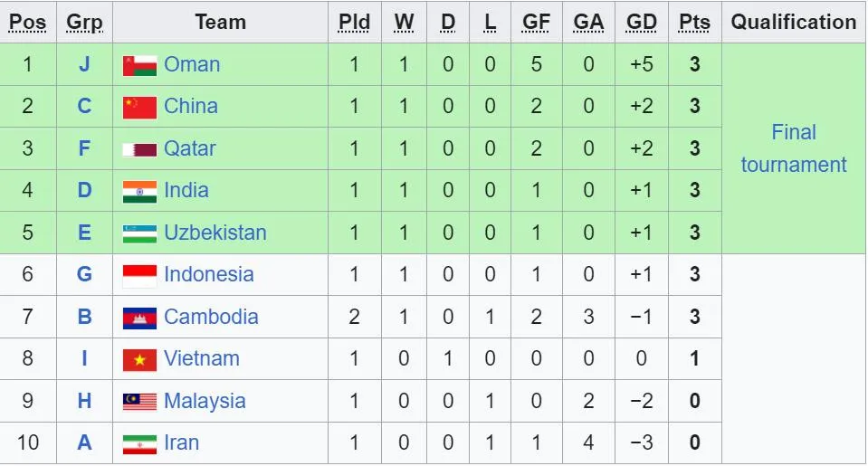868x466 pixels.
Task: Open the Oman team link
Action: pos(192,64)
